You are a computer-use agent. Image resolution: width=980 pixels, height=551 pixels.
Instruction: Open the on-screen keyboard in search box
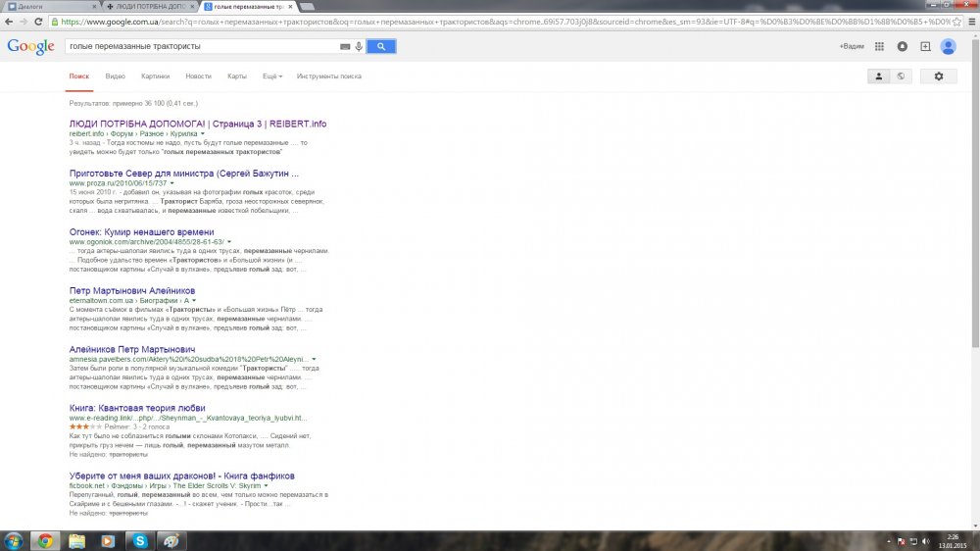345,46
